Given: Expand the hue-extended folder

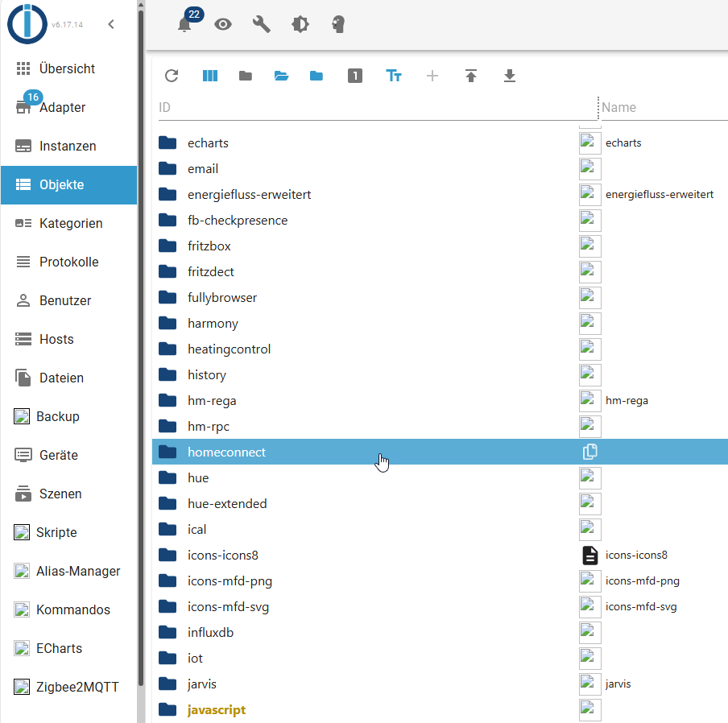Looking at the screenshot, I should [x=168, y=503].
